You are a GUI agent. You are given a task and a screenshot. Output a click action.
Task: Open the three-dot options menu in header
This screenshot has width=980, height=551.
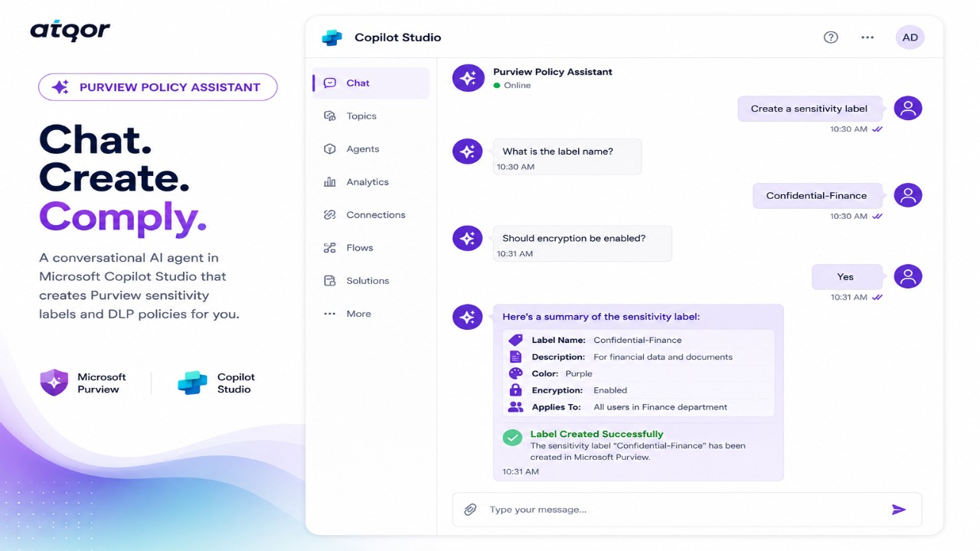867,37
